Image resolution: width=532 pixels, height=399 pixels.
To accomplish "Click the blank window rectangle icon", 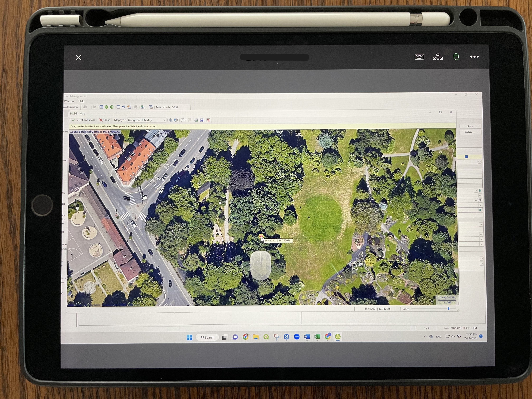I will [x=118, y=107].
